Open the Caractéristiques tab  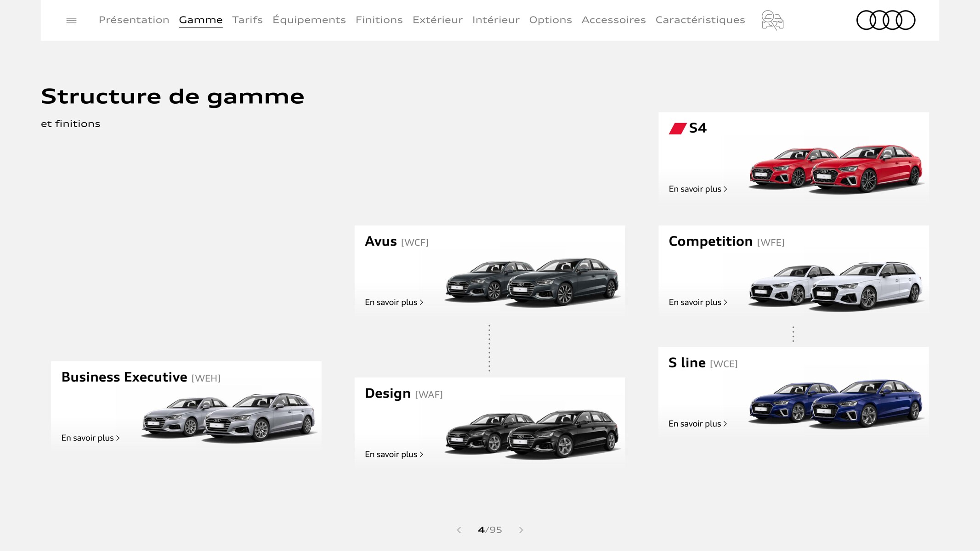point(700,20)
